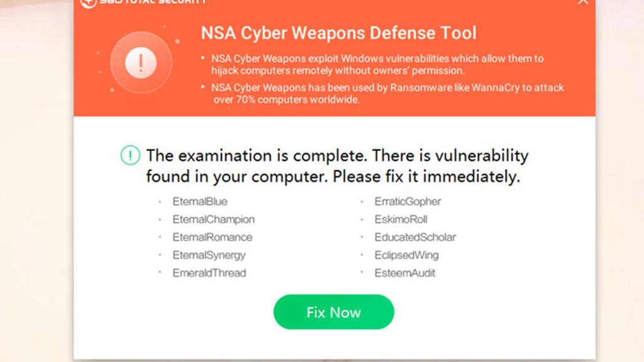Click the green circled check icon
The image size is (644, 362).
click(130, 155)
